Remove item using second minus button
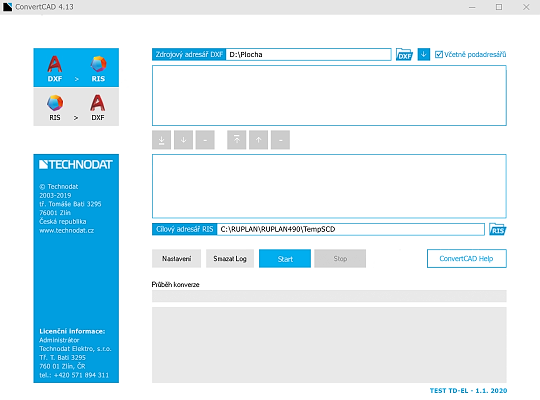 pos(280,140)
